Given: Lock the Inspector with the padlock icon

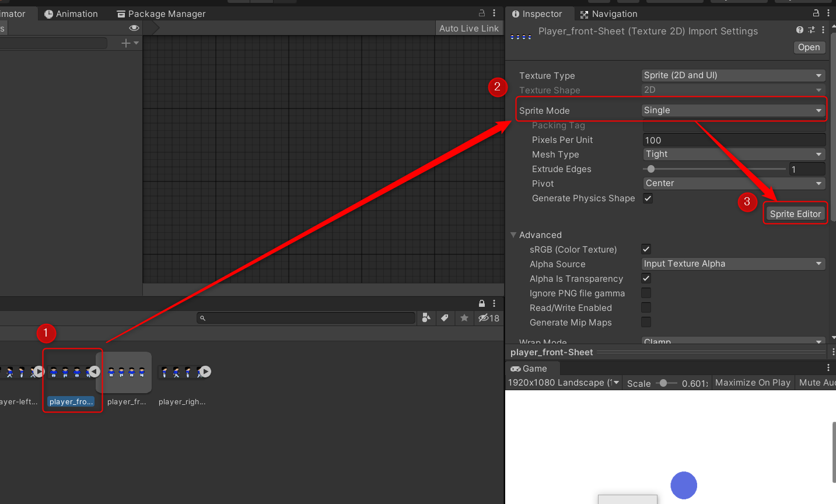Looking at the screenshot, I should pyautogui.click(x=814, y=13).
